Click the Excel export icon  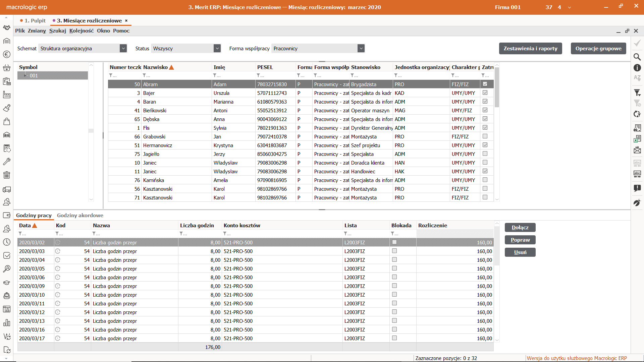[x=637, y=139]
